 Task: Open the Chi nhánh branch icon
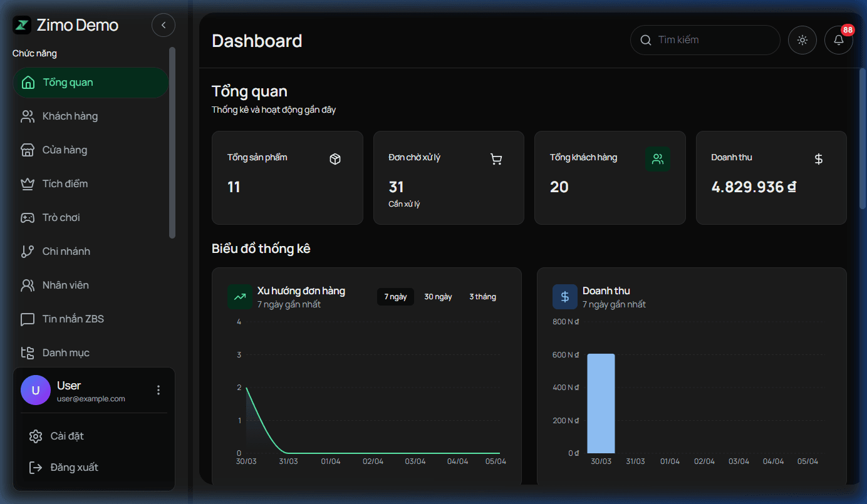click(x=28, y=251)
